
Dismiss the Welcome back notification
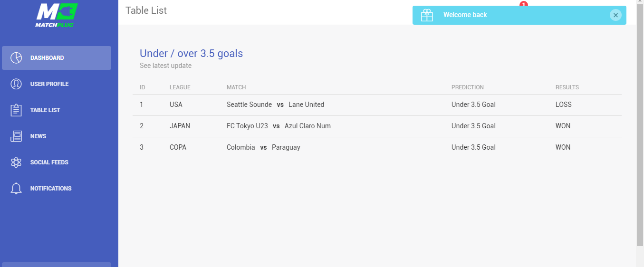pyautogui.click(x=615, y=15)
